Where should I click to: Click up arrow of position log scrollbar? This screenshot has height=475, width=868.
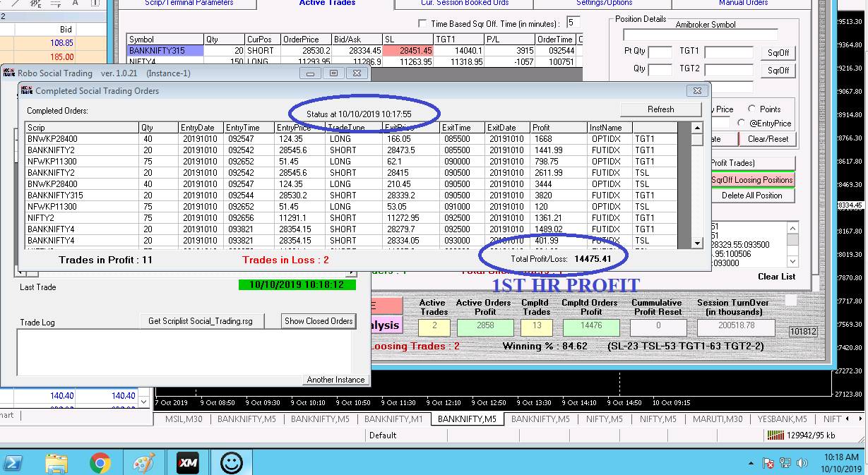pyautogui.click(x=792, y=227)
